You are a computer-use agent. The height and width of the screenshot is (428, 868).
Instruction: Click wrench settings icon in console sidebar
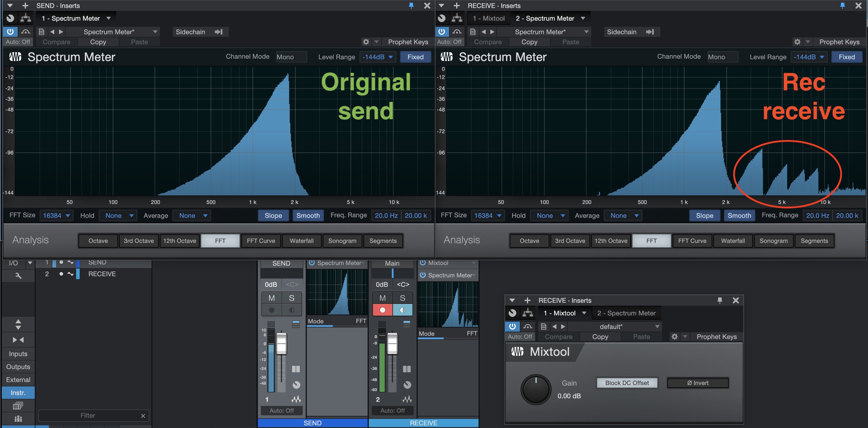pyautogui.click(x=18, y=276)
